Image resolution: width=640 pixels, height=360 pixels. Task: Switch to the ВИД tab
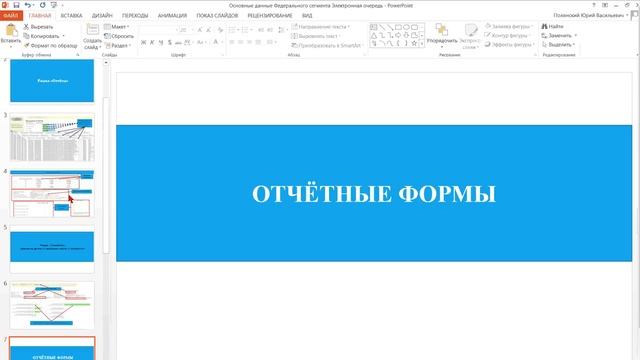[x=307, y=16]
